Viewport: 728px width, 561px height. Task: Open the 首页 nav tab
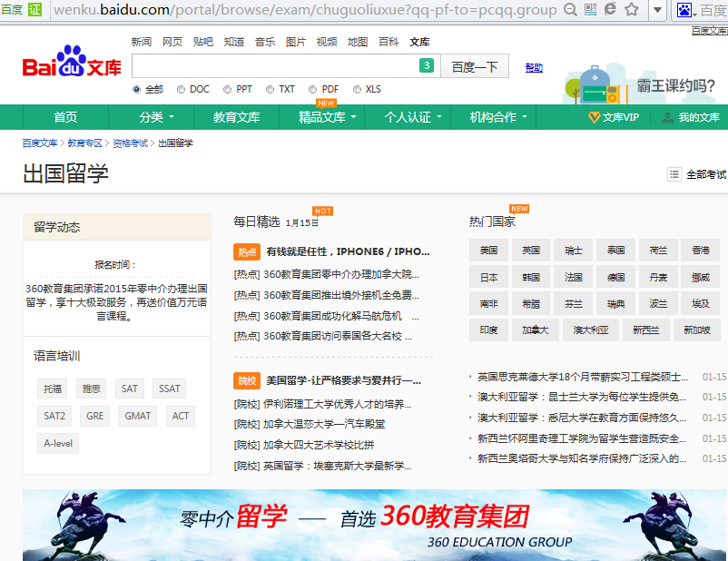pyautogui.click(x=65, y=117)
